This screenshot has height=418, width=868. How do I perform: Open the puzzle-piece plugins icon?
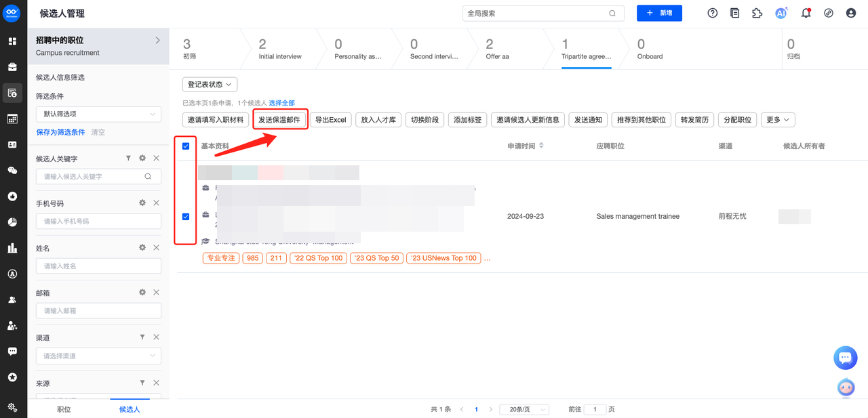(x=757, y=13)
